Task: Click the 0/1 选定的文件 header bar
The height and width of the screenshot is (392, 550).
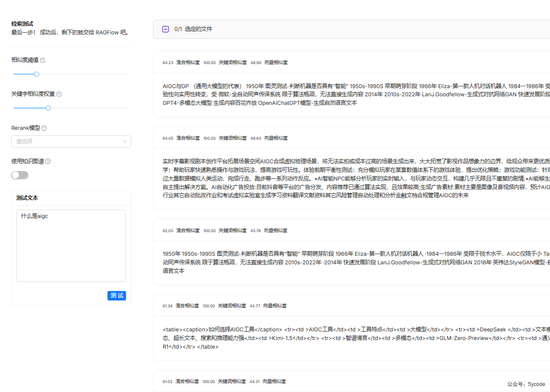Action: click(x=351, y=29)
